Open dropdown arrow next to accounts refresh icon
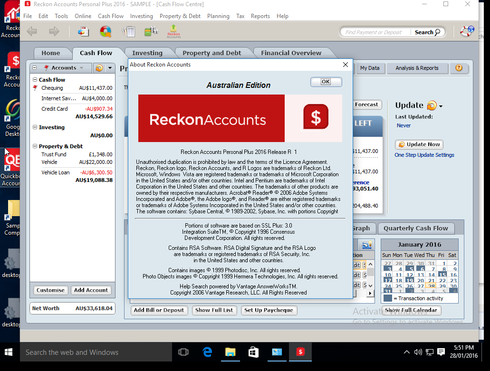490x371 pixels. [110, 68]
